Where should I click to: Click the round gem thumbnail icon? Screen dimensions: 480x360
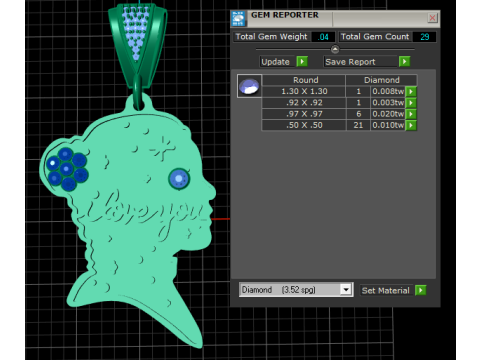tap(249, 86)
